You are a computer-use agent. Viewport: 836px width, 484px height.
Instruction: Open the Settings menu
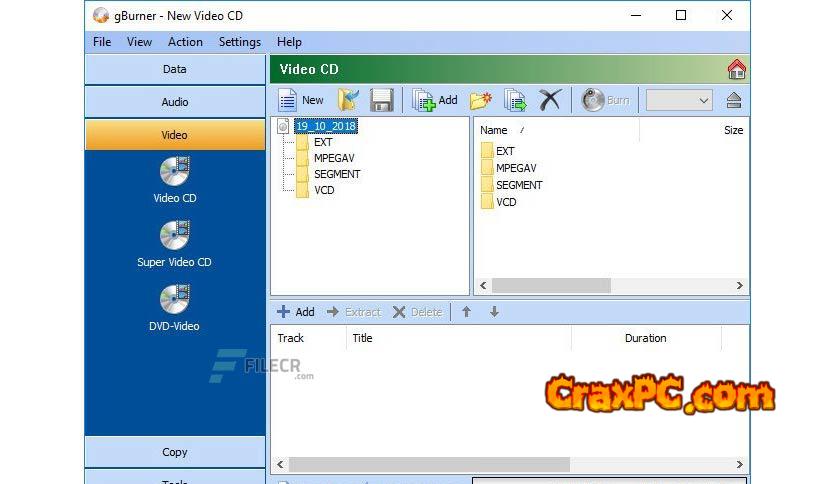point(239,42)
